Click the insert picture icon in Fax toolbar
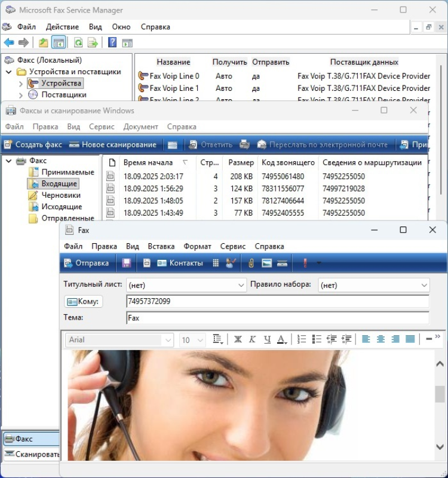 point(267,263)
